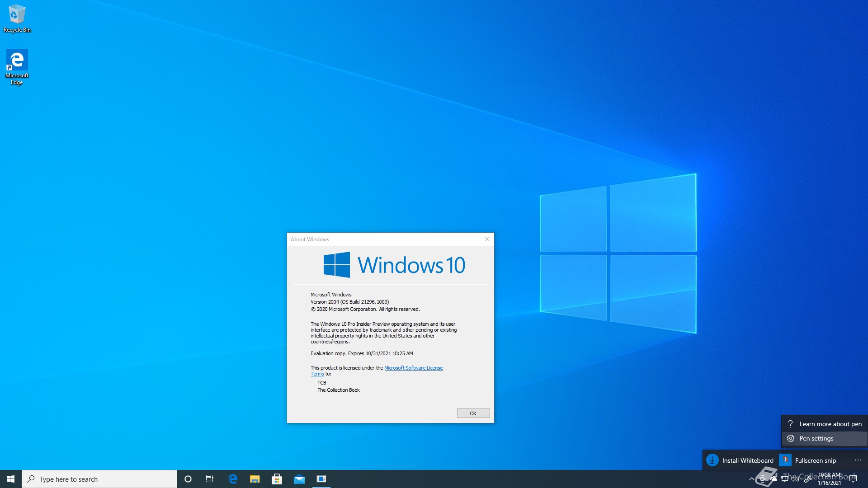
Task: Click the Cortana circle icon
Action: coord(188,479)
